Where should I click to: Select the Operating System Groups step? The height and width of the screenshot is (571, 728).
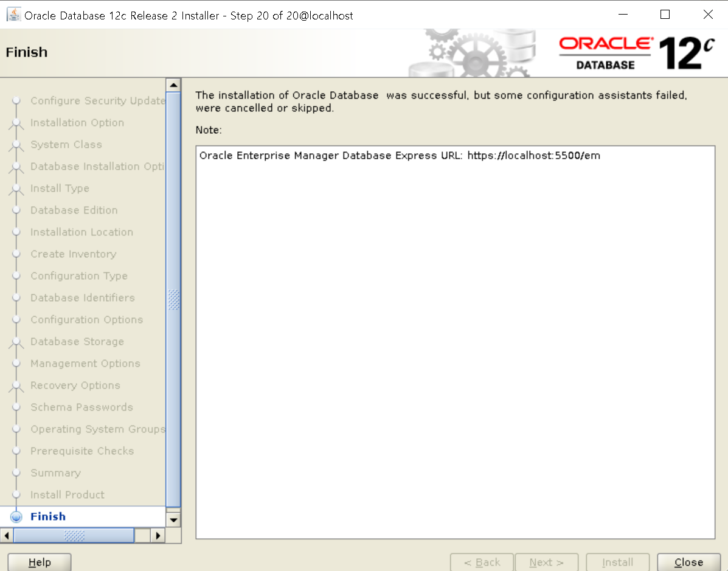98,429
